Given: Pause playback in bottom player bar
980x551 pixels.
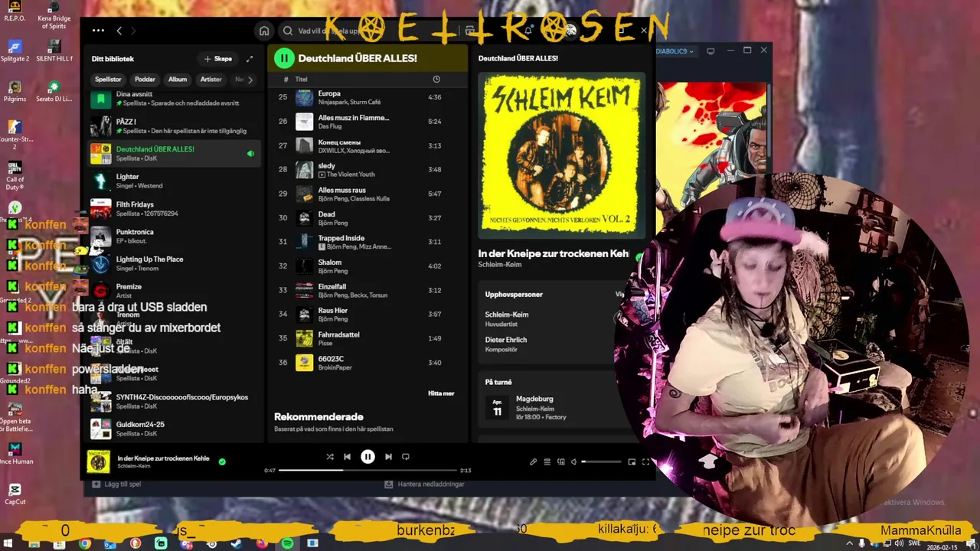Looking at the screenshot, I should click(x=367, y=457).
